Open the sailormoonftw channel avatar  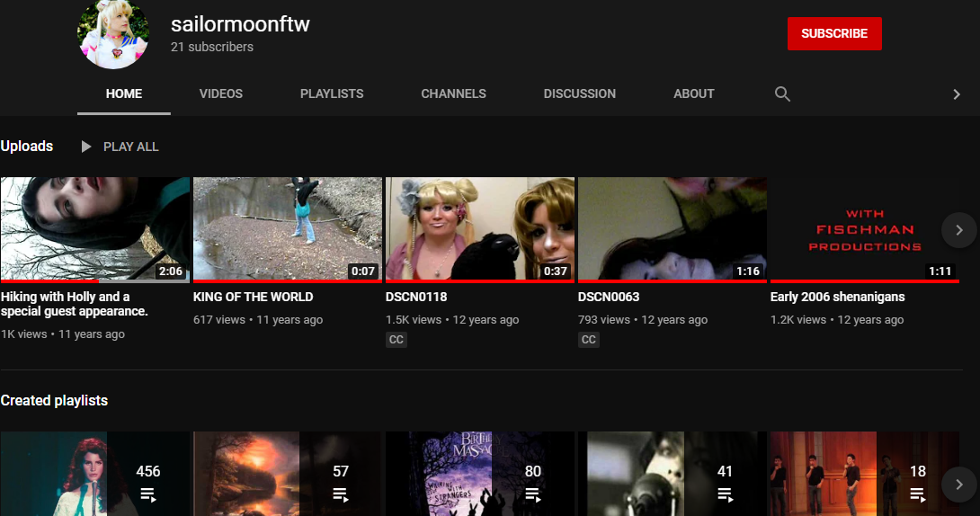113,34
